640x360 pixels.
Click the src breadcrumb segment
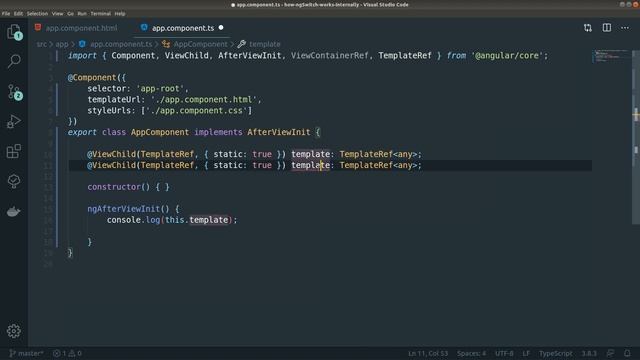coord(42,44)
